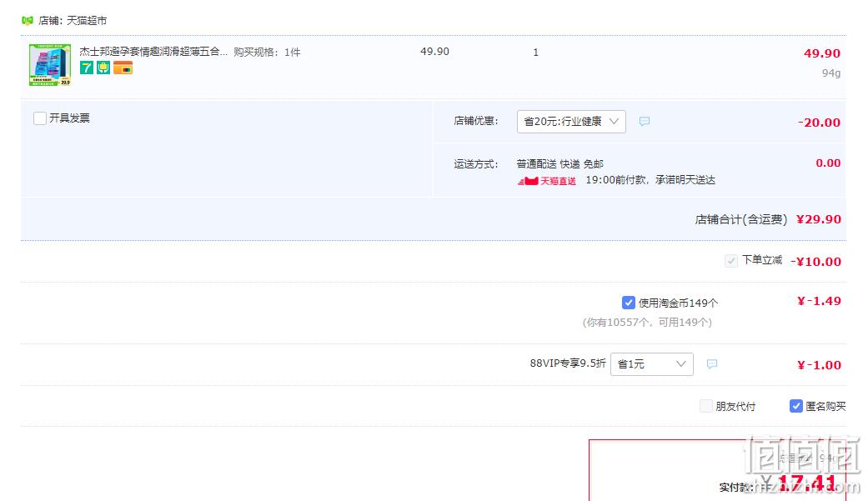
Task: Open the message icon beside store discount
Action: click(x=645, y=121)
